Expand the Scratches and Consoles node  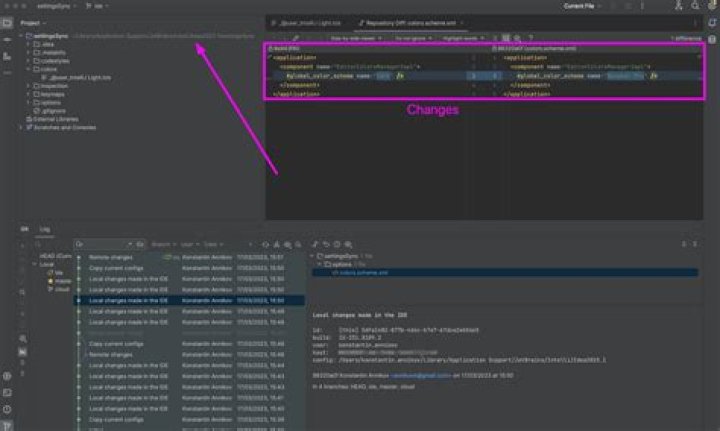click(x=21, y=128)
